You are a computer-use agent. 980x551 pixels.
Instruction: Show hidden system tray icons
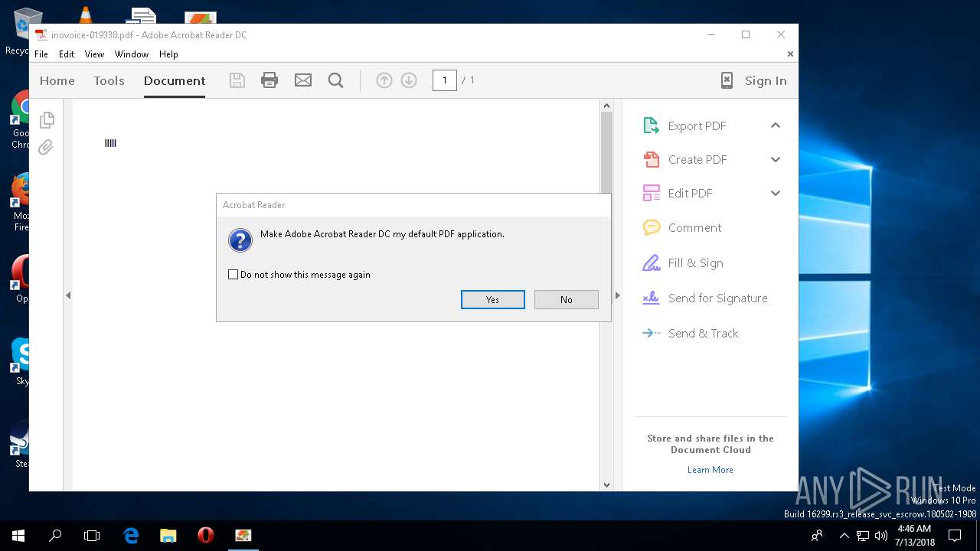pyautogui.click(x=844, y=536)
